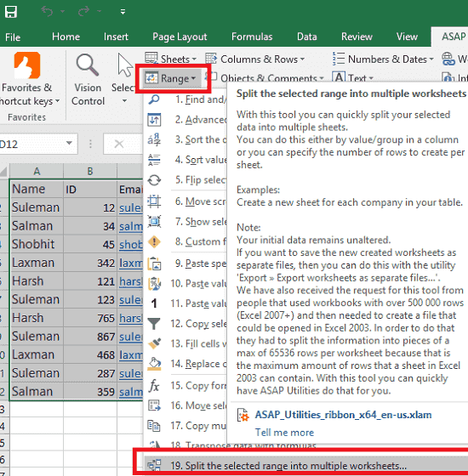Select column B header
Screen dimensions: 468x476
click(90, 171)
